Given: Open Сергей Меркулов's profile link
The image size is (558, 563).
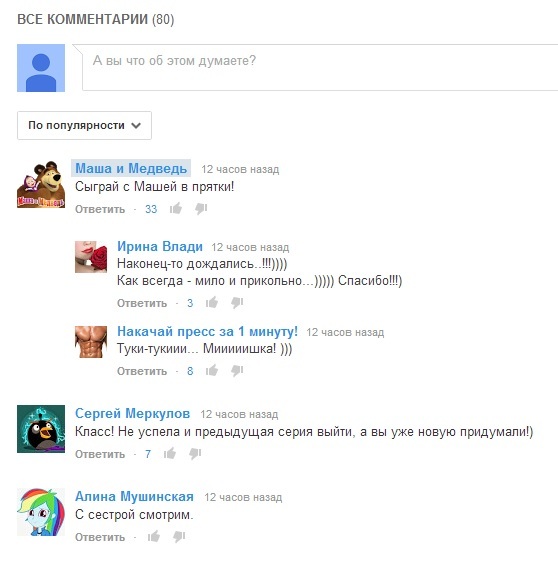Looking at the screenshot, I should point(132,413).
